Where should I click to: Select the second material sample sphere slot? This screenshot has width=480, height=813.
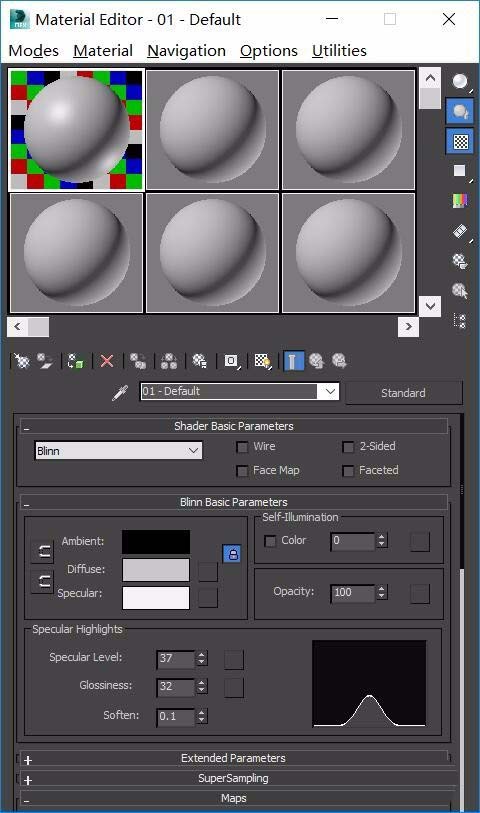(213, 130)
